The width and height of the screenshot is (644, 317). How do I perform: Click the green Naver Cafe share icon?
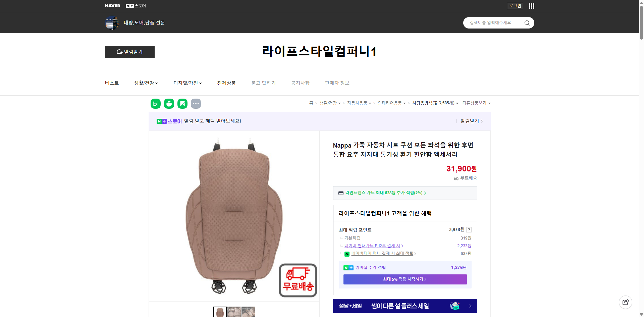tap(169, 103)
